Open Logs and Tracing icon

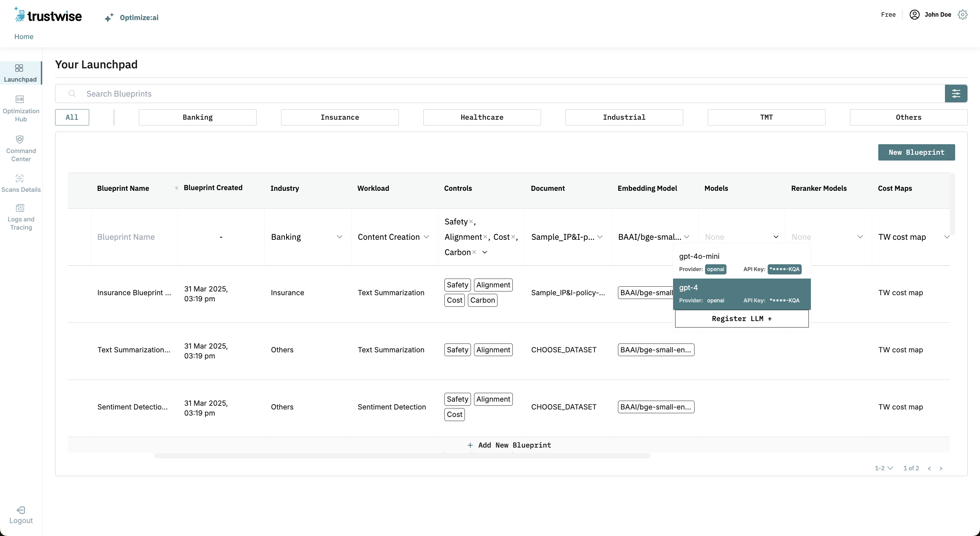[x=20, y=208]
